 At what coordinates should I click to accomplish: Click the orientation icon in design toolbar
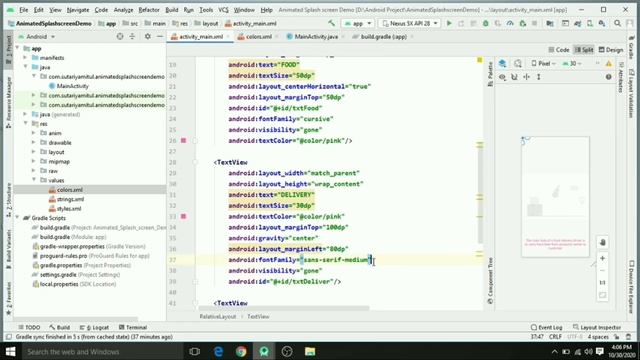click(x=518, y=64)
